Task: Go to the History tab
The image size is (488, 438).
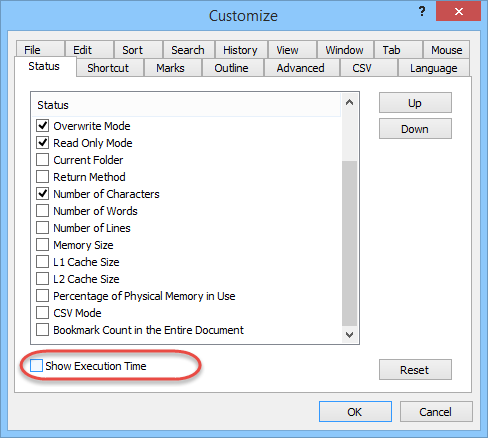Action: point(240,50)
